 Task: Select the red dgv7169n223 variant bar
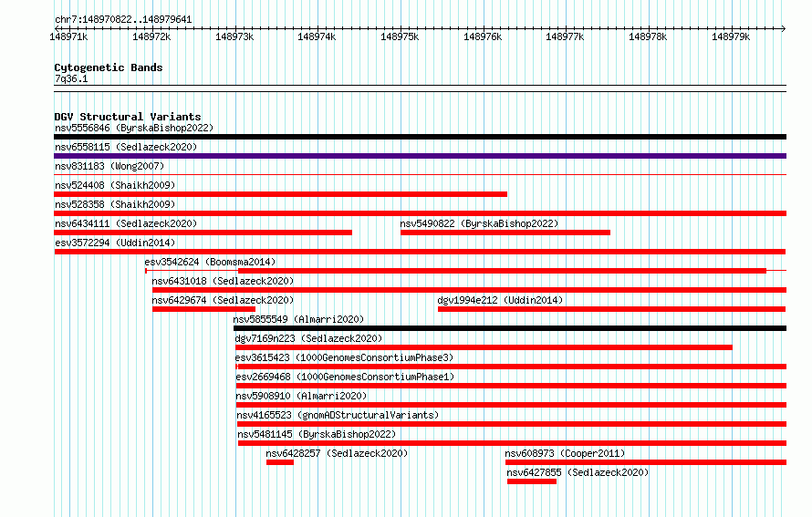(x=484, y=347)
